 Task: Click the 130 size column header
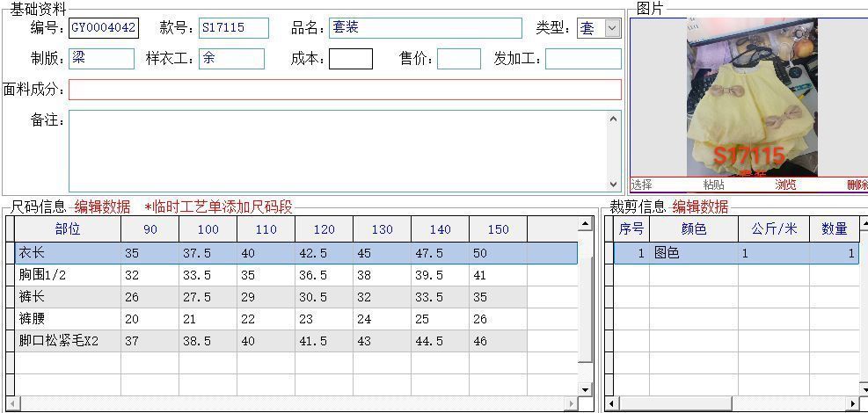pyautogui.click(x=383, y=228)
